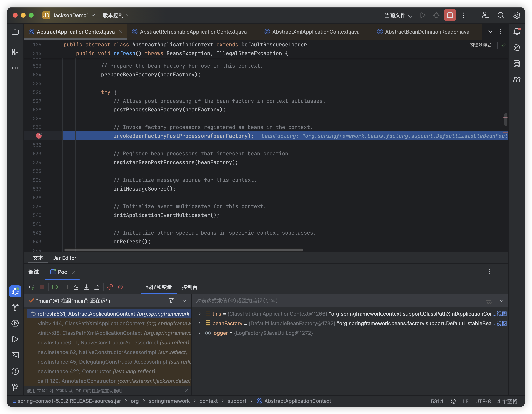532x414 pixels.
Task: Click the 531:1 caret position indicator
Action: pos(437,401)
